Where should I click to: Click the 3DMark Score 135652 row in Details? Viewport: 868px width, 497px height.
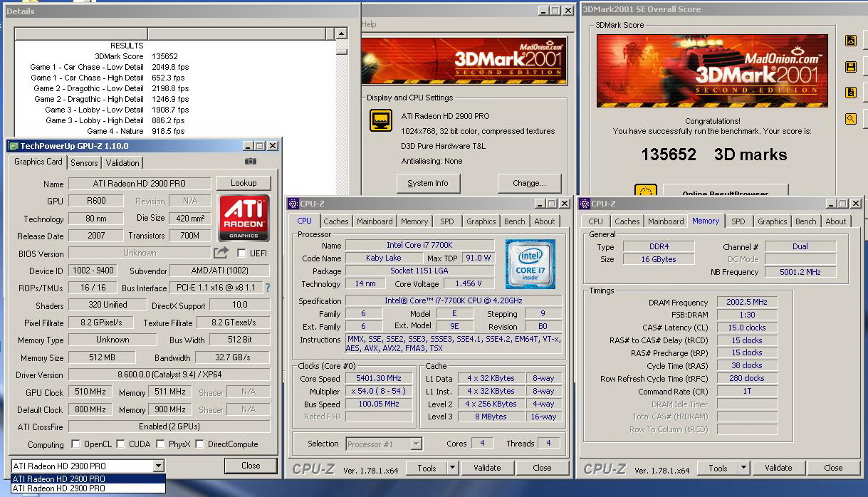pyautogui.click(x=136, y=56)
